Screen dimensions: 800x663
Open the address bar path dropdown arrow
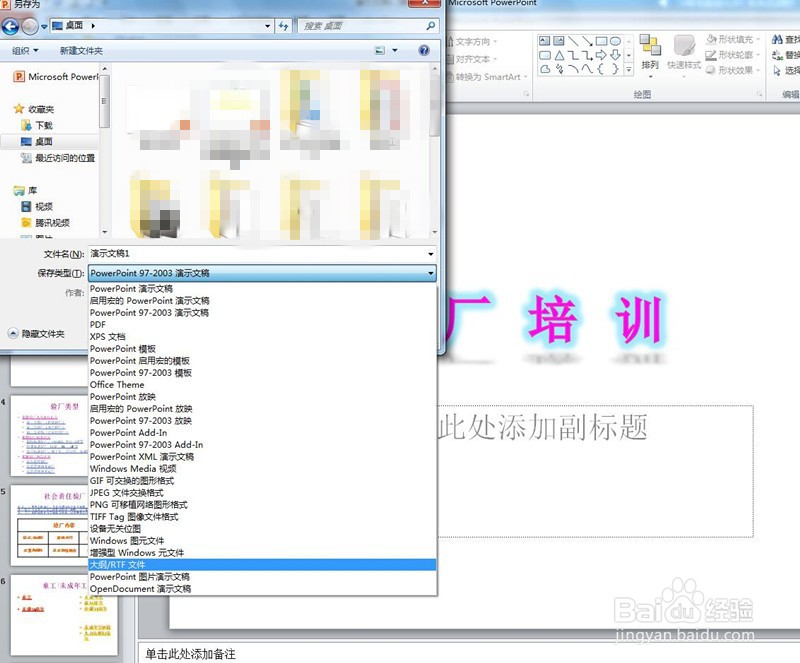267,26
